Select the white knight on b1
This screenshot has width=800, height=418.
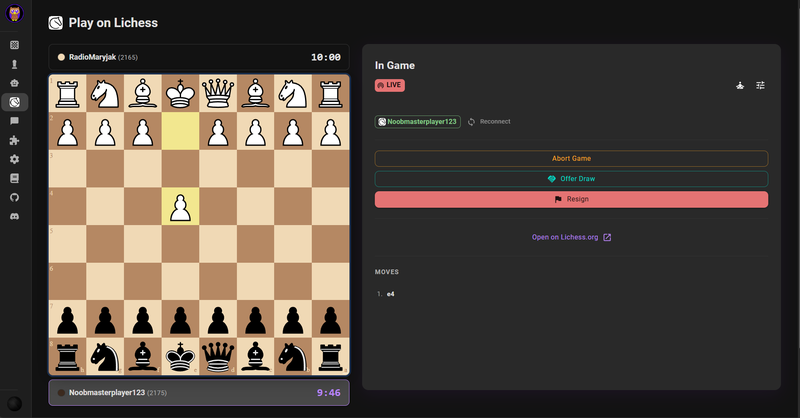293,94
